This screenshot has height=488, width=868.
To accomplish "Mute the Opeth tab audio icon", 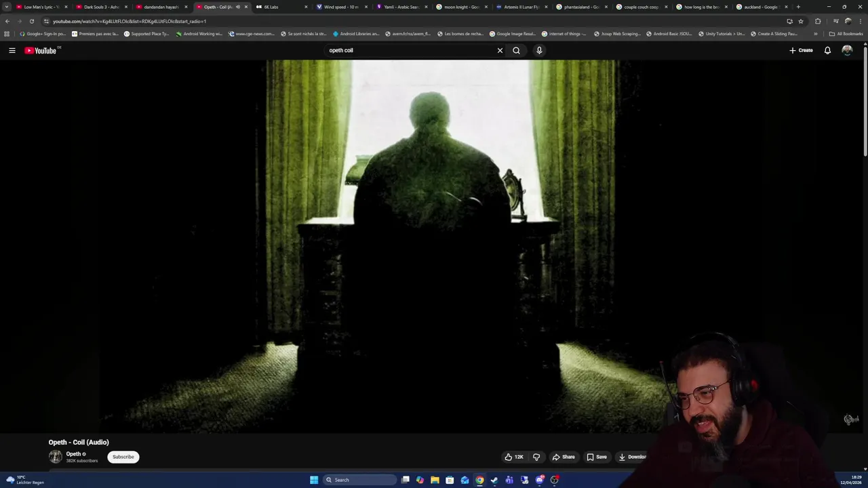I will (237, 7).
